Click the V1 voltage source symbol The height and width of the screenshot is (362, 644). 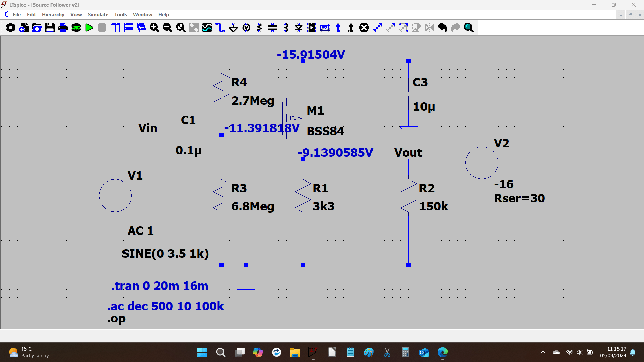(x=115, y=196)
